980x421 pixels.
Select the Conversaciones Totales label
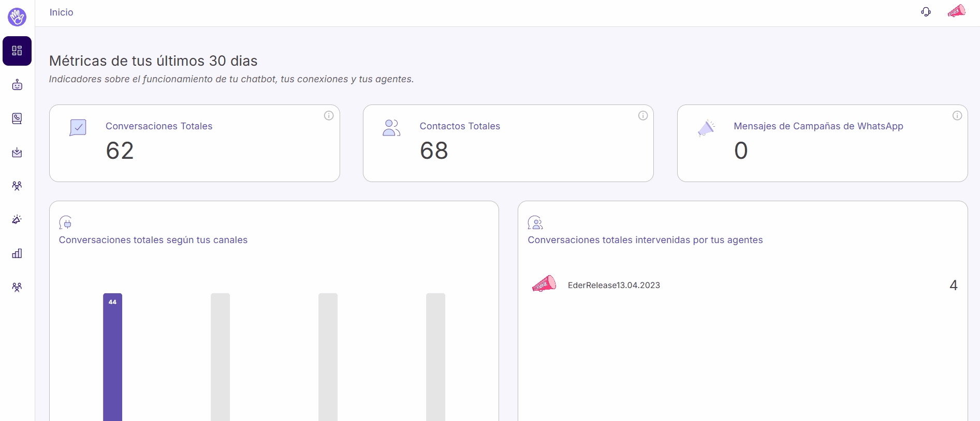click(x=159, y=126)
